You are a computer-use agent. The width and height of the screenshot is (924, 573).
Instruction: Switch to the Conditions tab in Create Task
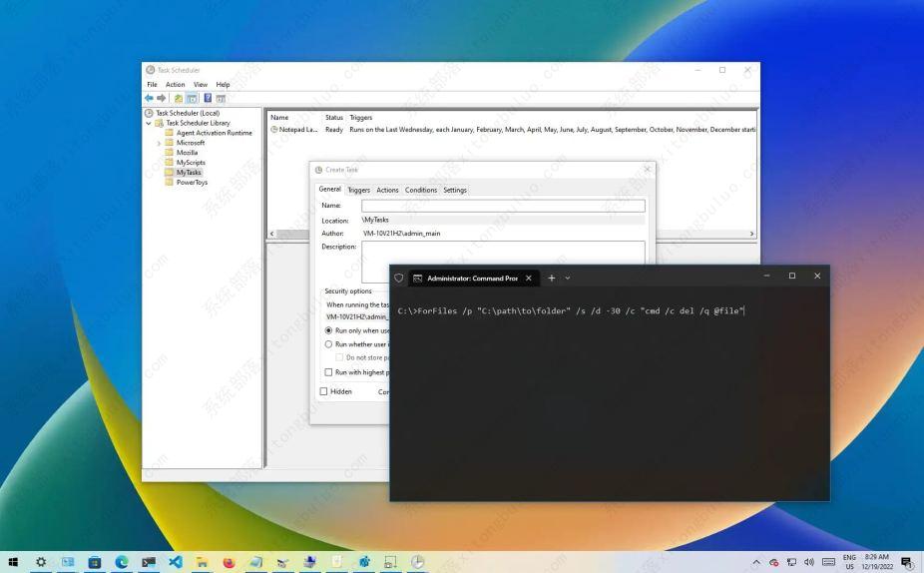pos(421,190)
